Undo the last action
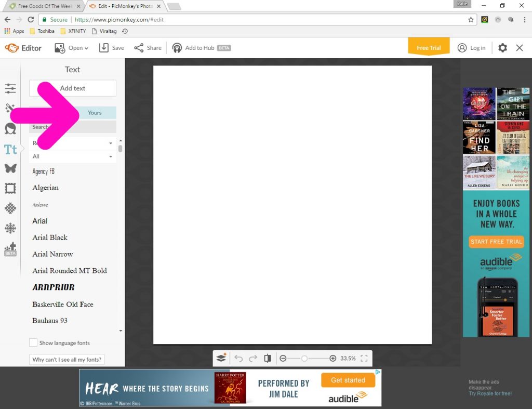This screenshot has height=409, width=532. (238, 358)
